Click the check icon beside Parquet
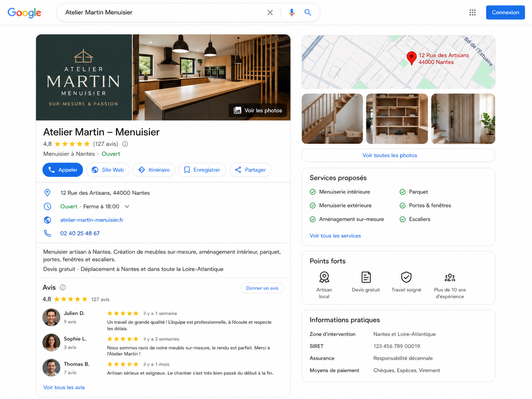This screenshot has height=399, width=532. tap(403, 192)
